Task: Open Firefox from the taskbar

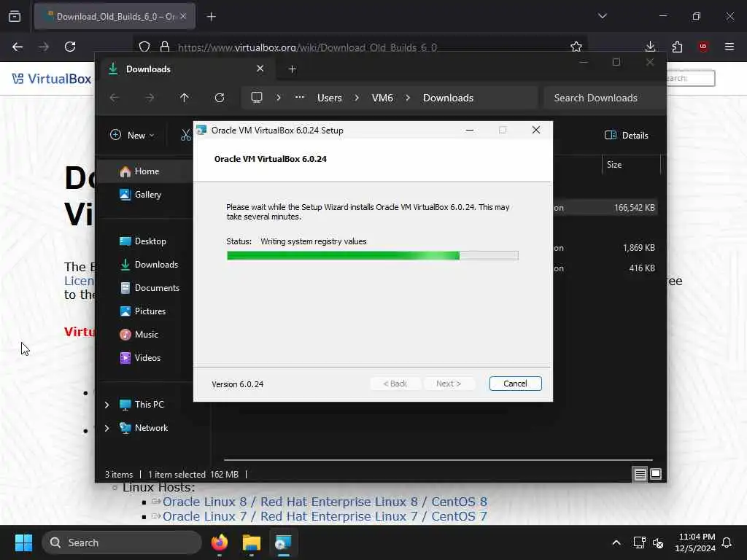Action: pyautogui.click(x=219, y=542)
